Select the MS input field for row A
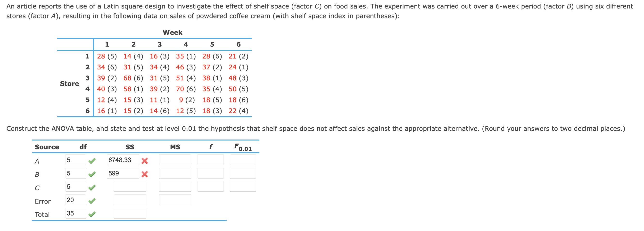644x231 pixels. tap(175, 159)
